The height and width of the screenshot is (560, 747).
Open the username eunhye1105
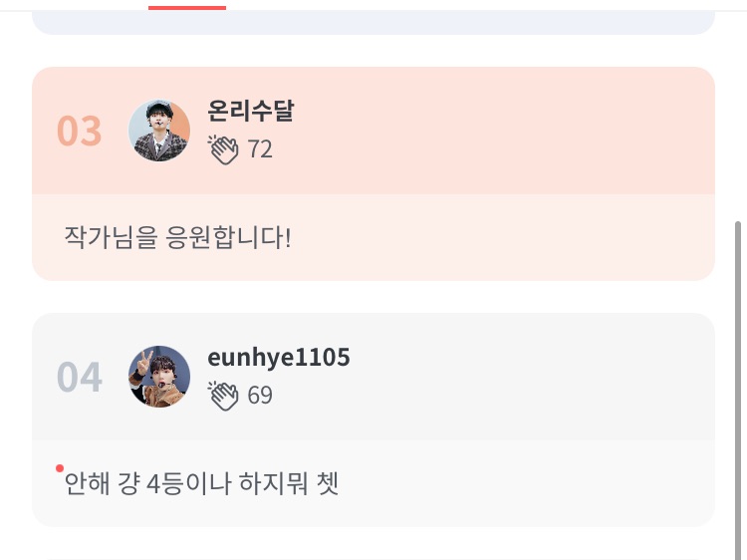pos(279,358)
